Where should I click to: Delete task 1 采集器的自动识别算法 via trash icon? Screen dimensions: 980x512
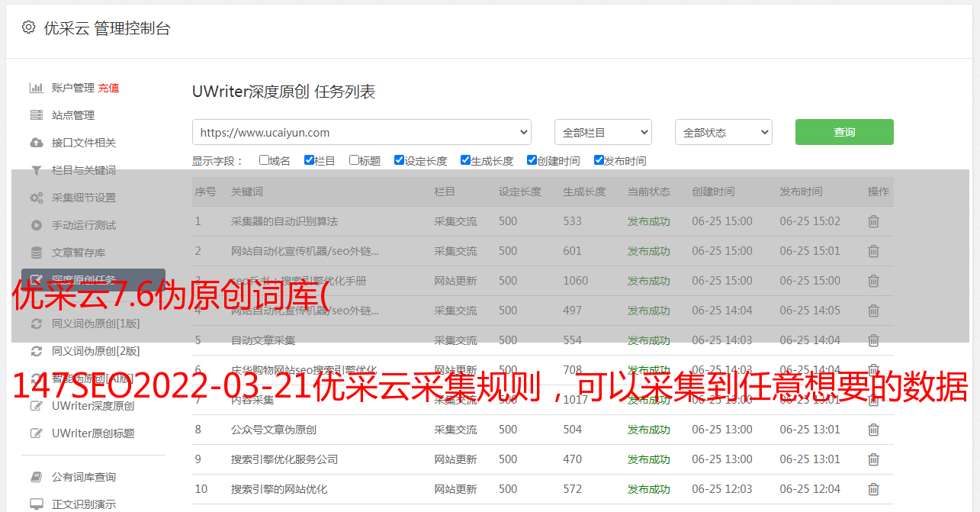(874, 221)
